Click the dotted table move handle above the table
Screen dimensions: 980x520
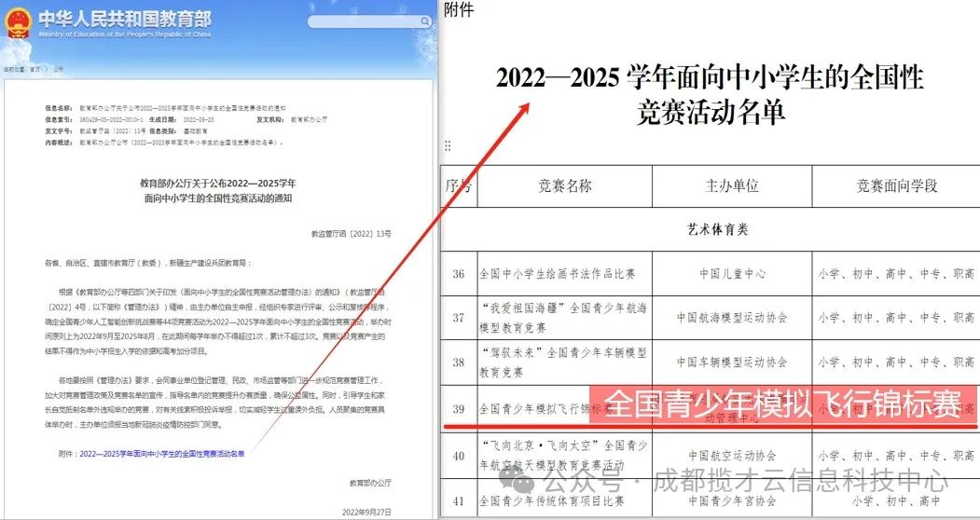pyautogui.click(x=448, y=145)
